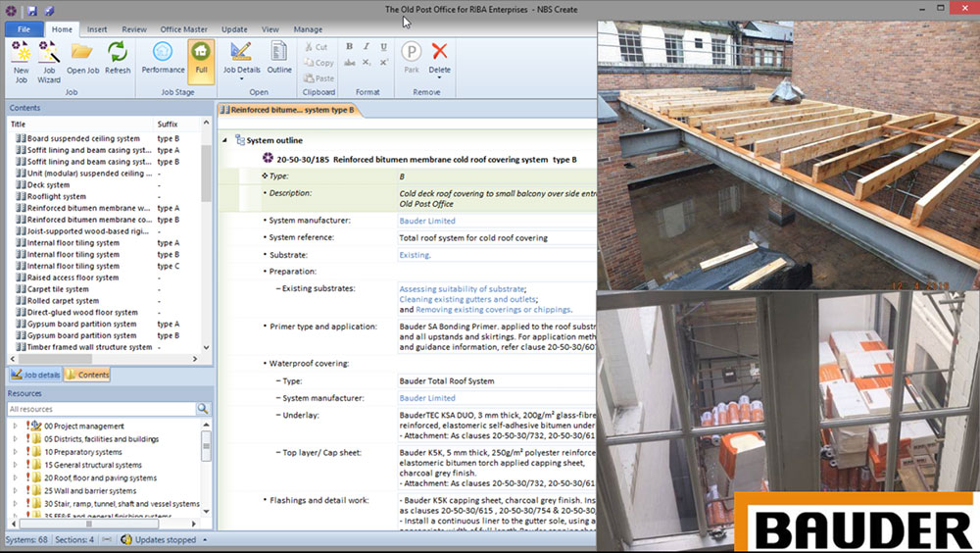Expand 15 General structural systems
This screenshot has height=553, width=980.
coord(15,465)
